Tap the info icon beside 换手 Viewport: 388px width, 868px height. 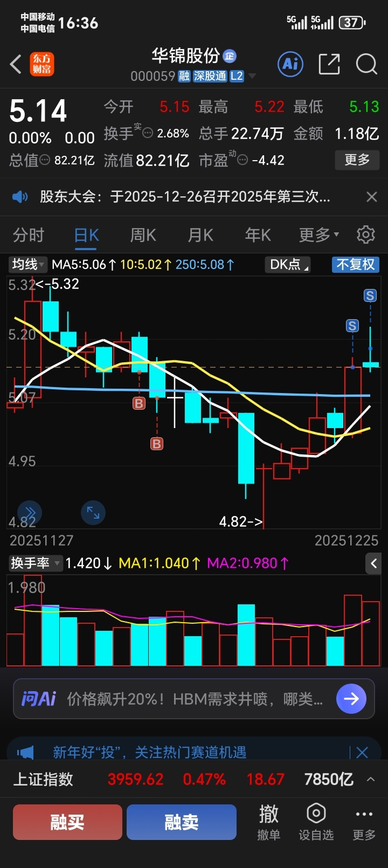click(x=148, y=133)
